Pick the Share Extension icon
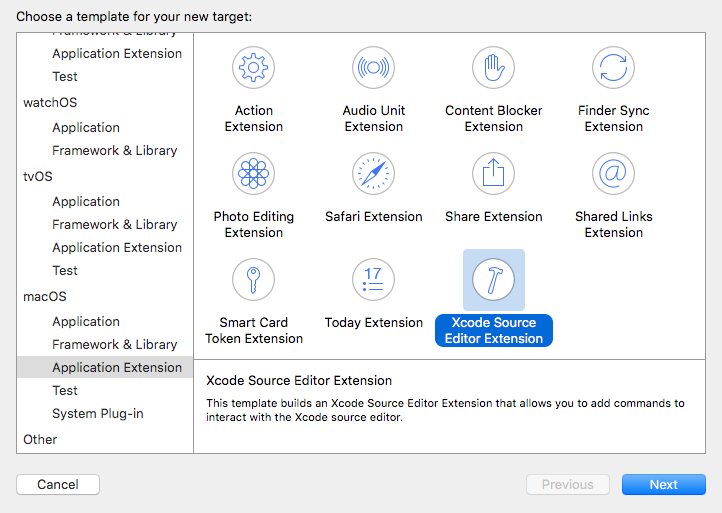 coord(493,174)
